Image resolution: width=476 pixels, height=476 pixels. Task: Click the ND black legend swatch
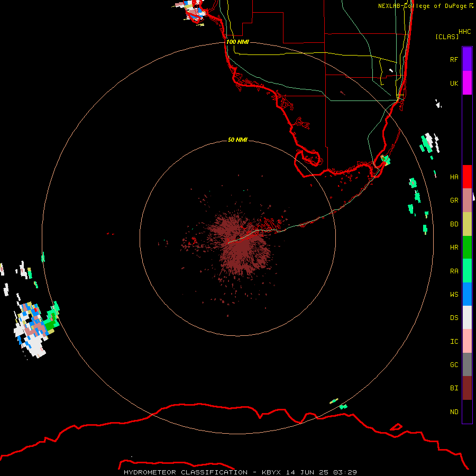[x=467, y=411]
